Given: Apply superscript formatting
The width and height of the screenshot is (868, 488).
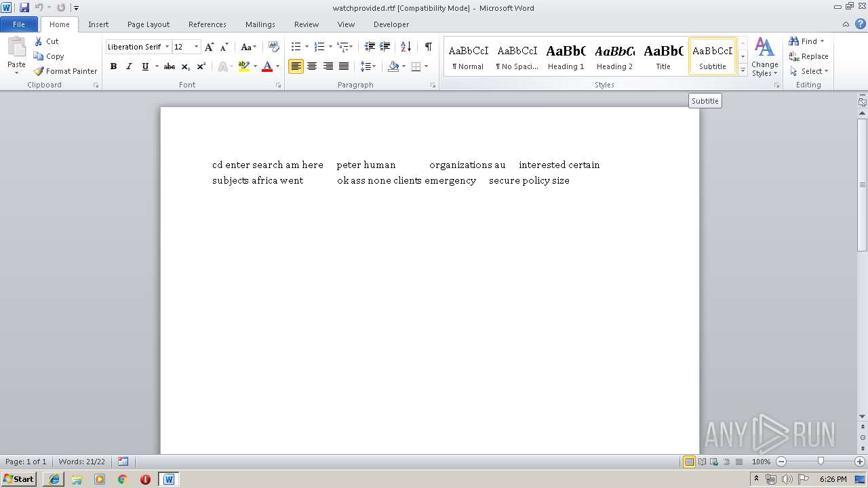Looking at the screenshot, I should tap(201, 66).
